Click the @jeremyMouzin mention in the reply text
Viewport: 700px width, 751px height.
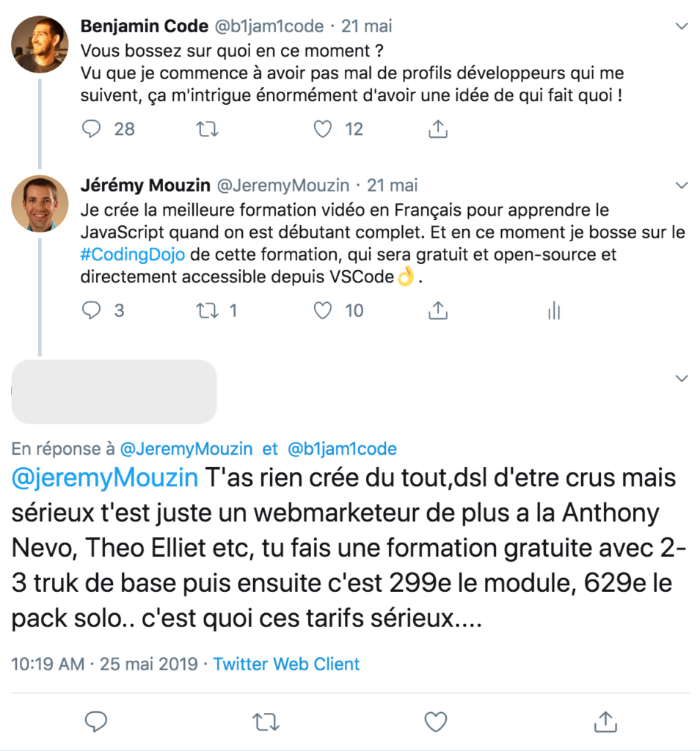[105, 478]
